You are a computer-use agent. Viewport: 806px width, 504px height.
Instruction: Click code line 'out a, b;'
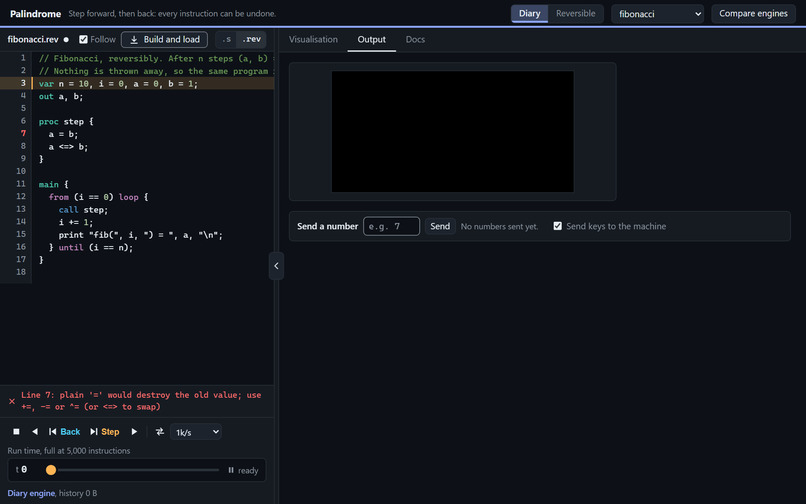point(61,96)
